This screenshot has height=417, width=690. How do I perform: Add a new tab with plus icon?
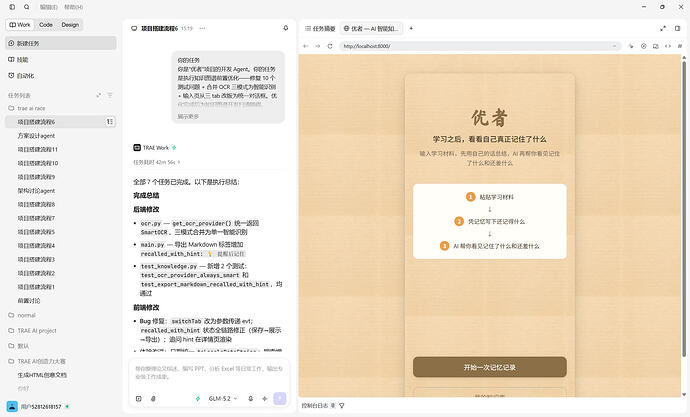pos(411,29)
